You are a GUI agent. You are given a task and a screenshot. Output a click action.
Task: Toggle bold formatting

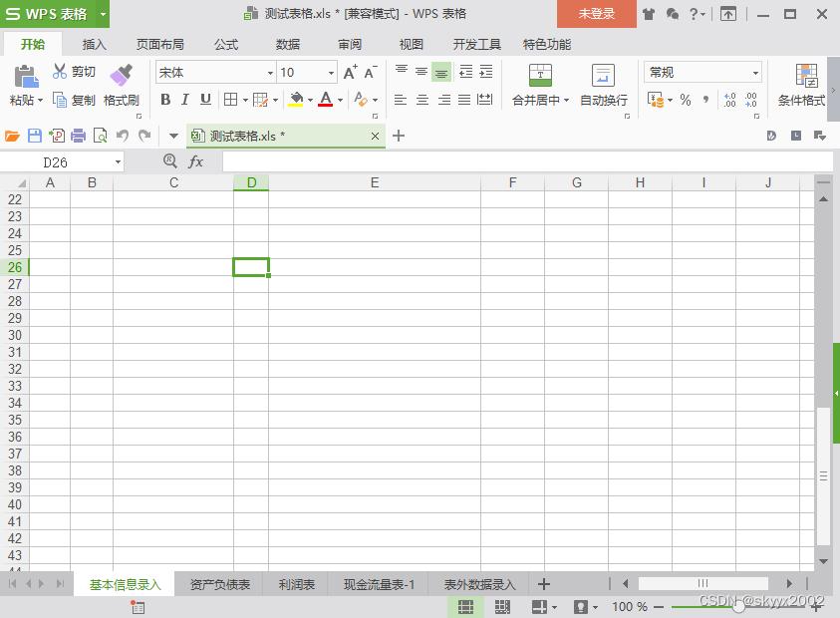click(165, 100)
